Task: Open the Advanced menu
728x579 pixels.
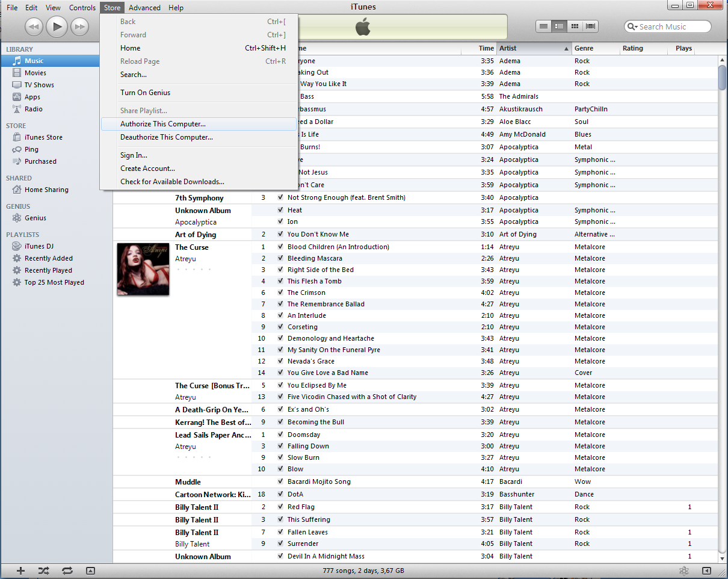Action: [144, 8]
